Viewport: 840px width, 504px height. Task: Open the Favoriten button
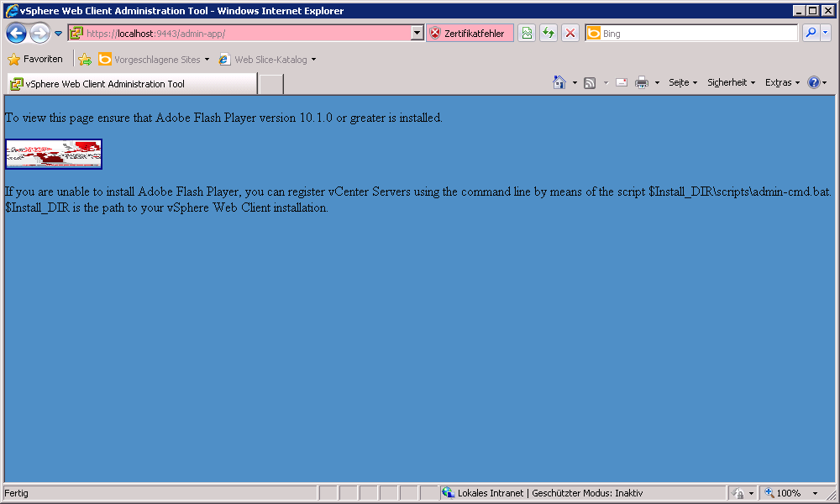pos(35,60)
